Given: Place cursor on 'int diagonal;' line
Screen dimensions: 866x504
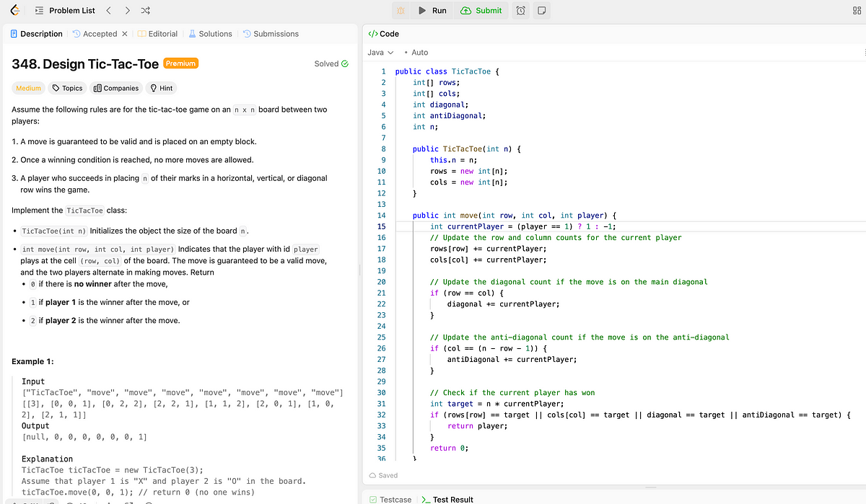Looking at the screenshot, I should click(x=440, y=105).
